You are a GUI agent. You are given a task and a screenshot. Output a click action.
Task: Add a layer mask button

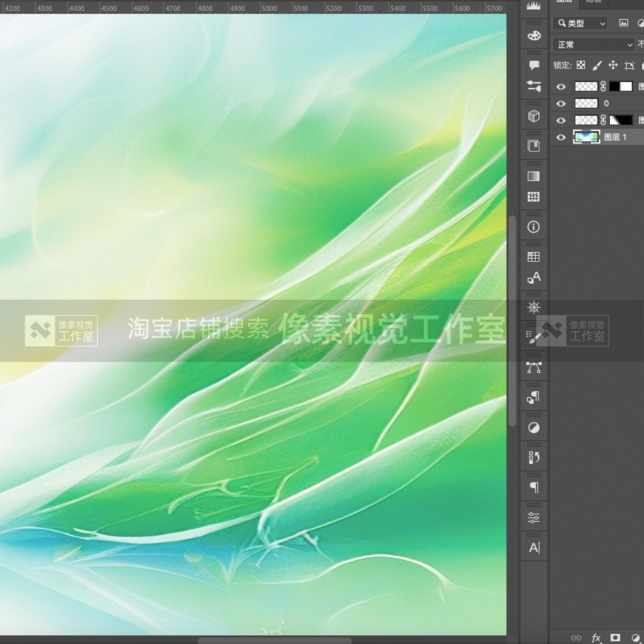tap(615, 637)
